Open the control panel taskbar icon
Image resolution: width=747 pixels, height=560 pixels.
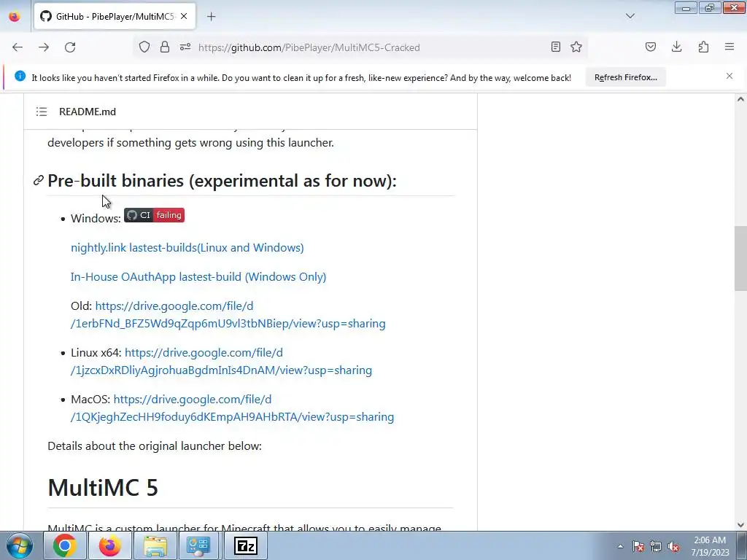[198, 545]
